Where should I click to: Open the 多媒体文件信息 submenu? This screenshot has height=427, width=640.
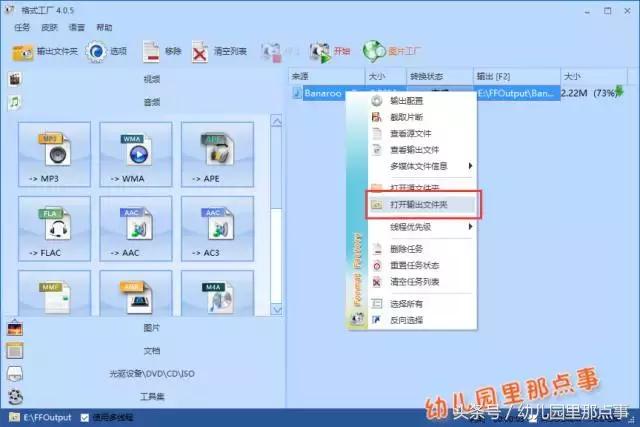pyautogui.click(x=421, y=166)
